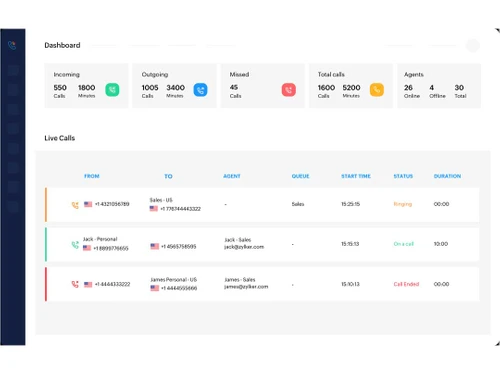Click the US flag beside +1 4444333222
The width and height of the screenshot is (500, 375).
[x=88, y=284]
